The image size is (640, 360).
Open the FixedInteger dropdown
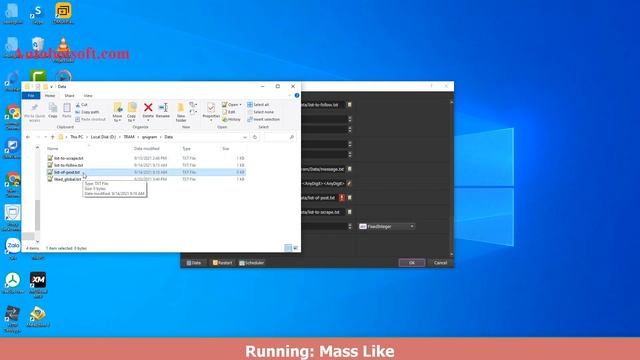coord(387,226)
